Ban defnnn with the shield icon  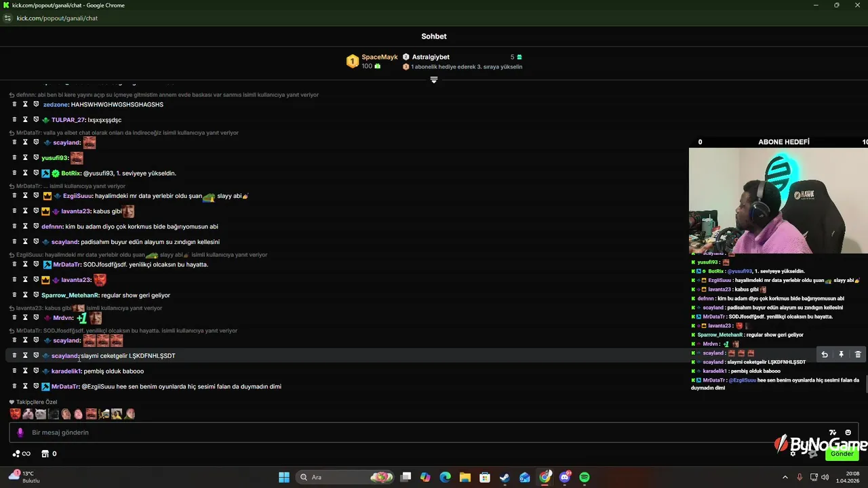coord(36,226)
